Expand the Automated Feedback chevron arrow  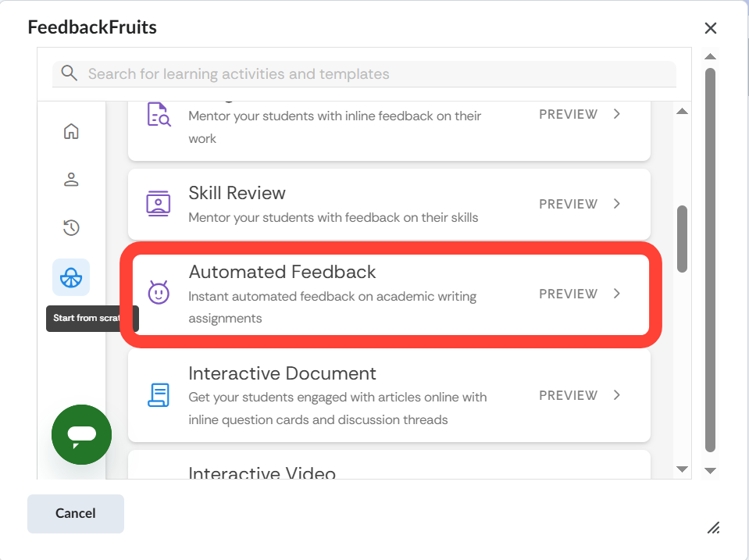(x=617, y=294)
